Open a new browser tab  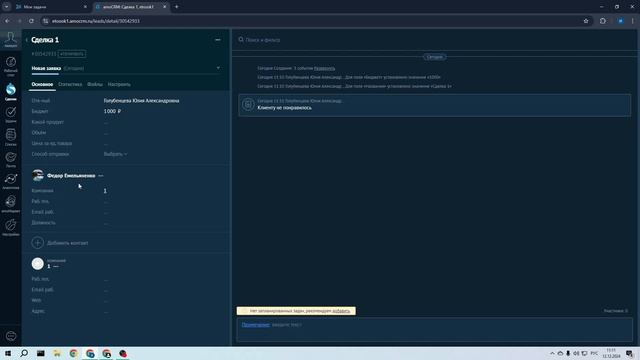click(x=176, y=7)
